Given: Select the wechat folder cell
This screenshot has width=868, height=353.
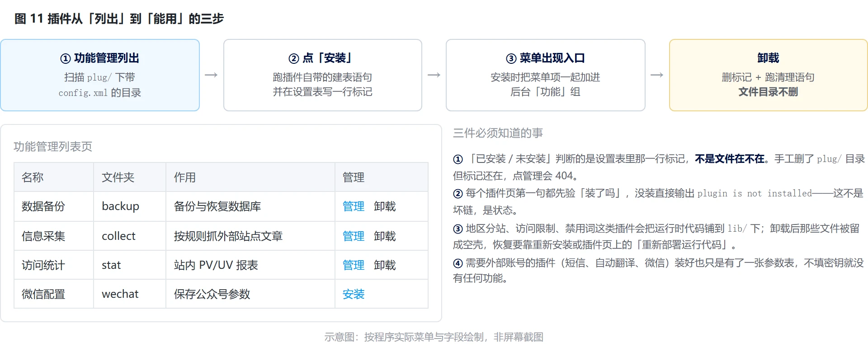Looking at the screenshot, I should pyautogui.click(x=130, y=294).
